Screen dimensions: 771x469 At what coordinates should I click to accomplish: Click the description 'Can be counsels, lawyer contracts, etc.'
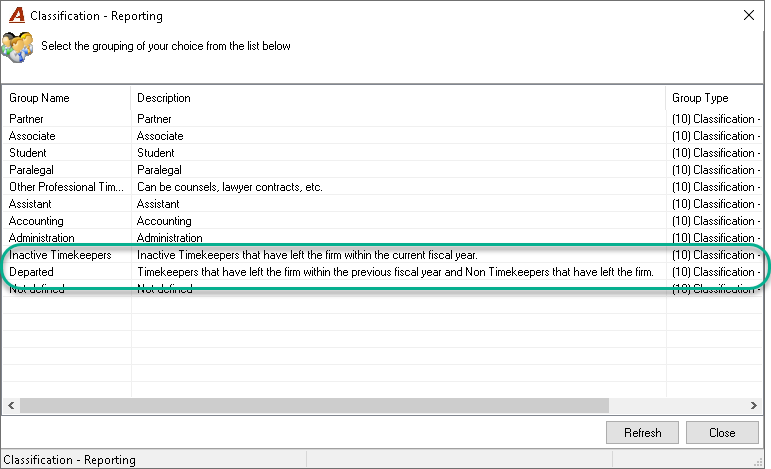click(x=230, y=187)
